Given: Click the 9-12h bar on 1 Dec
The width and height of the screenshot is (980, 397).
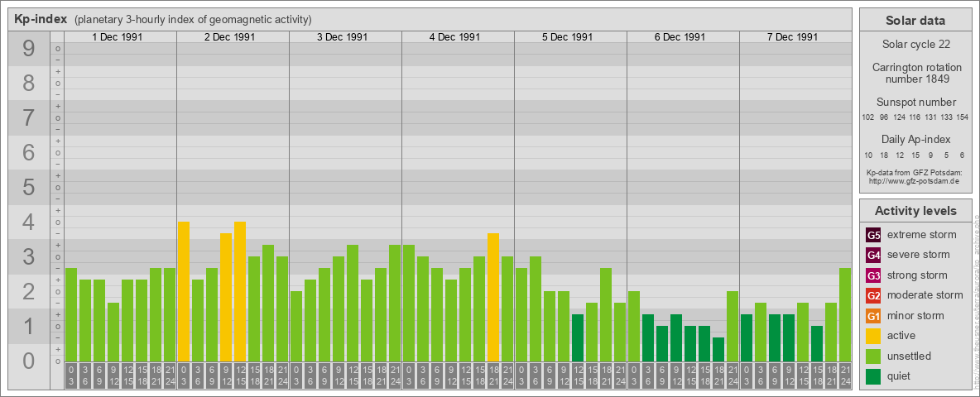Looking at the screenshot, I should click(x=113, y=332).
